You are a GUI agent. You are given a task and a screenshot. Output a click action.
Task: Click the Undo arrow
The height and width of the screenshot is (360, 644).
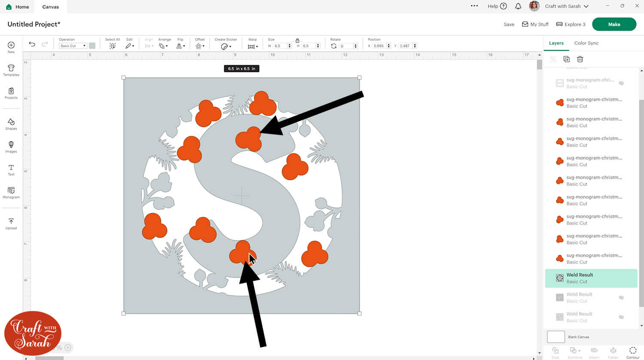pos(32,44)
